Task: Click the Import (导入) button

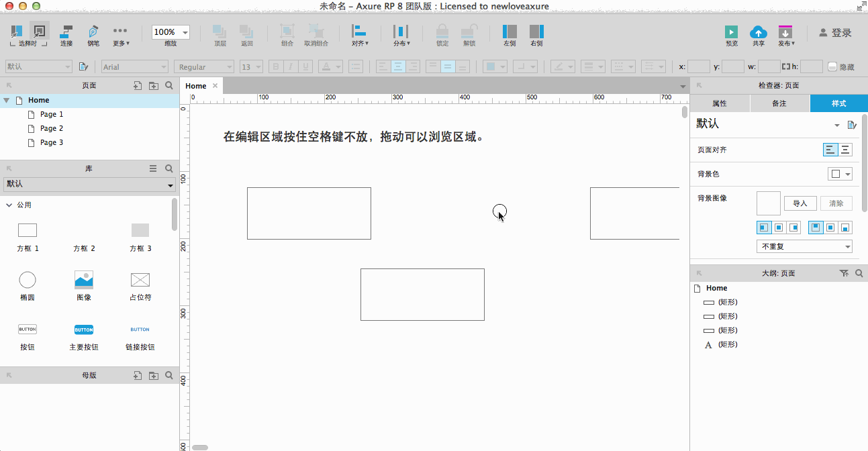Action: [x=800, y=203]
